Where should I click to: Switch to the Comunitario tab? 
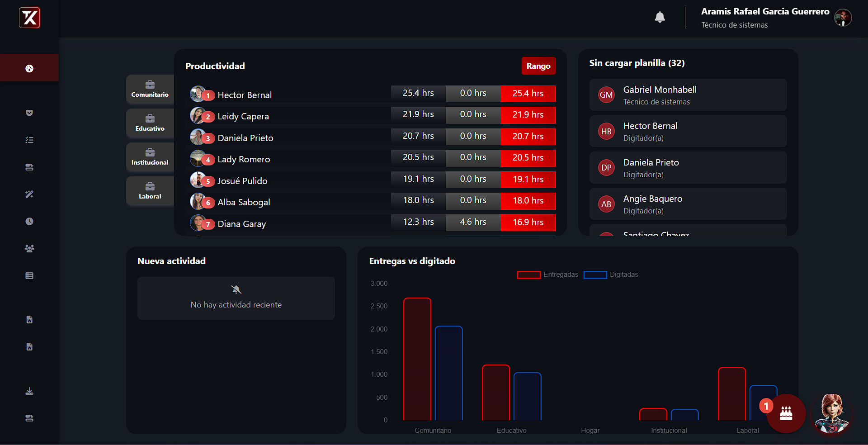(x=150, y=89)
